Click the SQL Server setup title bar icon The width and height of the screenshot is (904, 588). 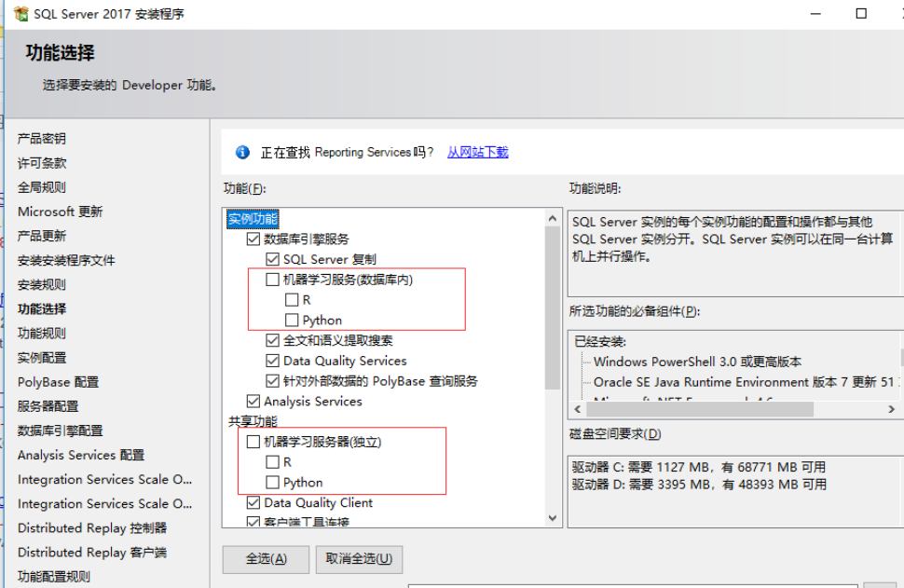(21, 14)
